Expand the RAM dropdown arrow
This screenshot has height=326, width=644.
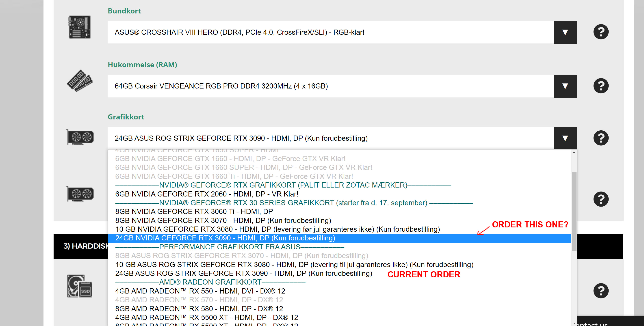pos(565,86)
